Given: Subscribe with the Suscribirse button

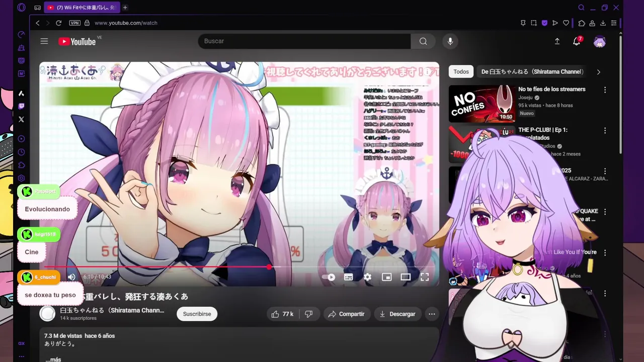Looking at the screenshot, I should pos(197,314).
